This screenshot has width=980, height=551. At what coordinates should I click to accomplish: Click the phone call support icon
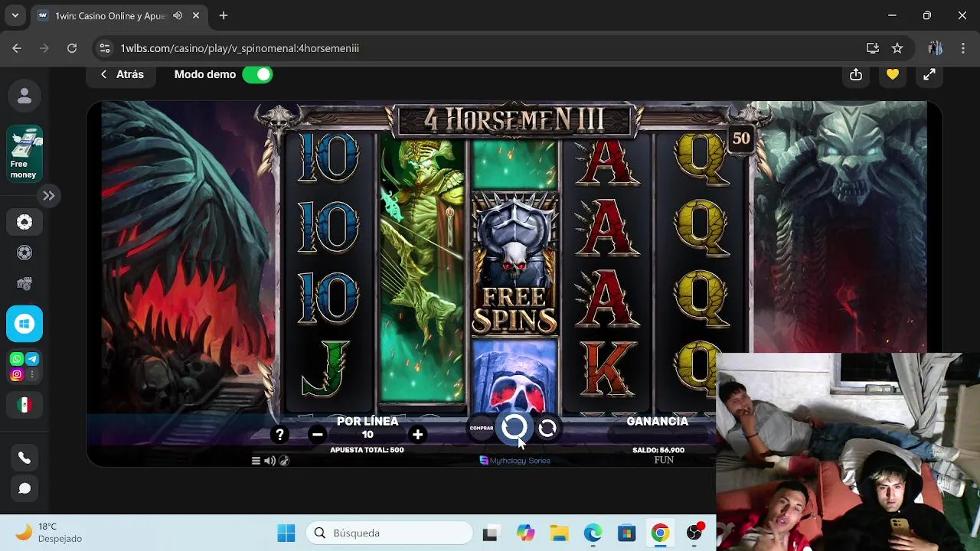point(24,458)
